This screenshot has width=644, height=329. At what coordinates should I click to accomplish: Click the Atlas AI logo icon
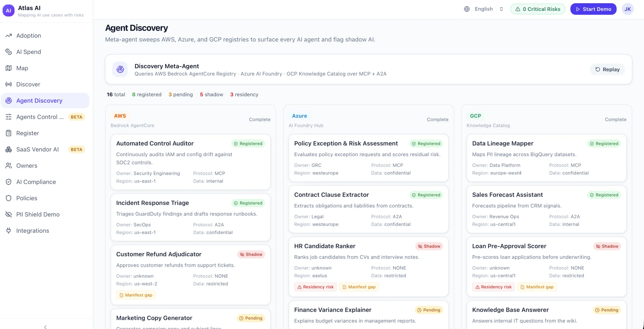(x=8, y=10)
